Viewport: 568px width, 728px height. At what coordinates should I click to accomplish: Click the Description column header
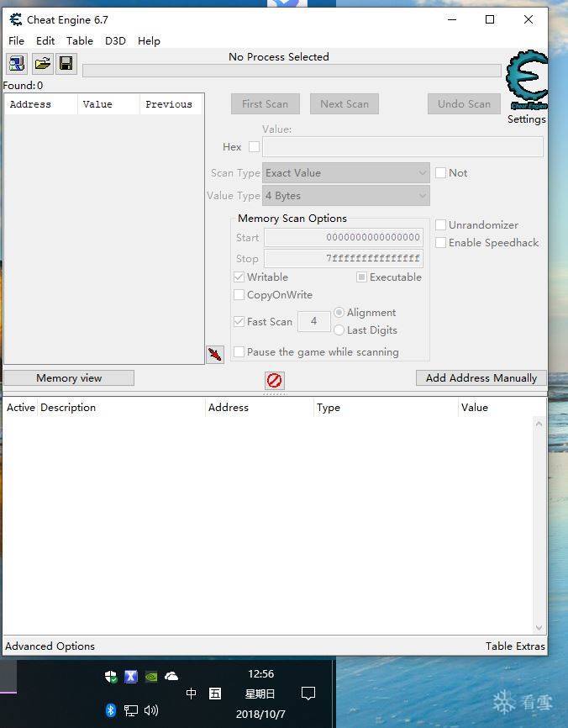(x=121, y=407)
